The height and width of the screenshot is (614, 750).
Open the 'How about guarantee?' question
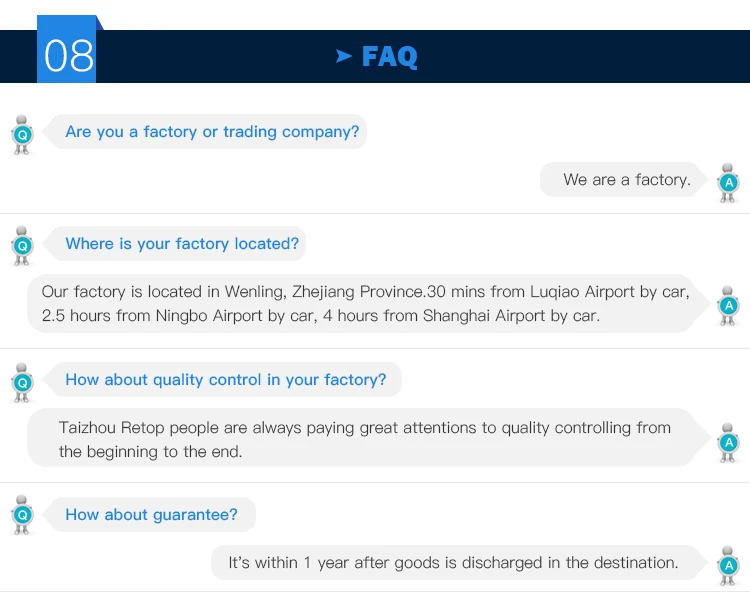(151, 515)
